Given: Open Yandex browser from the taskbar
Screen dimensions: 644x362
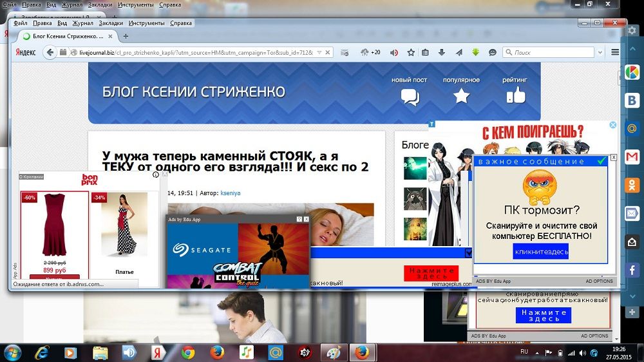Looking at the screenshot, I should 158,352.
